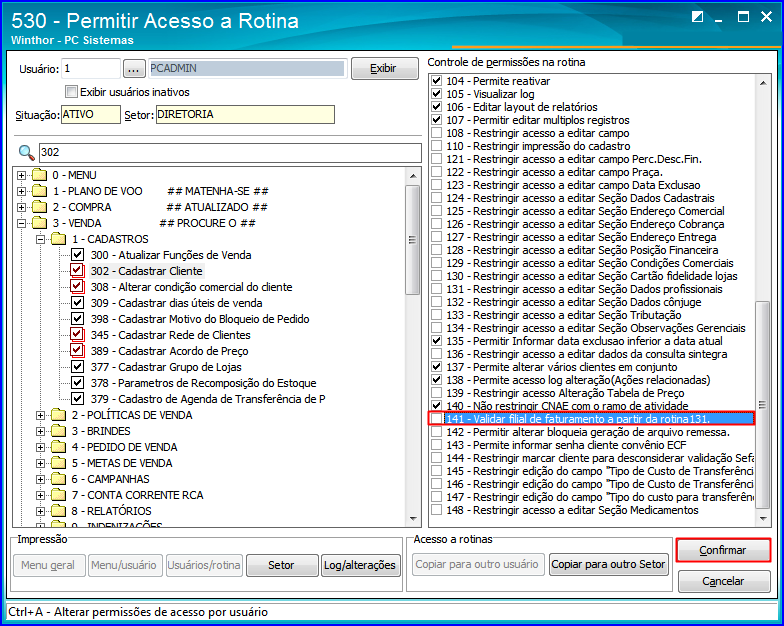
Task: Click the MENU folder icon
Action: click(x=40, y=175)
